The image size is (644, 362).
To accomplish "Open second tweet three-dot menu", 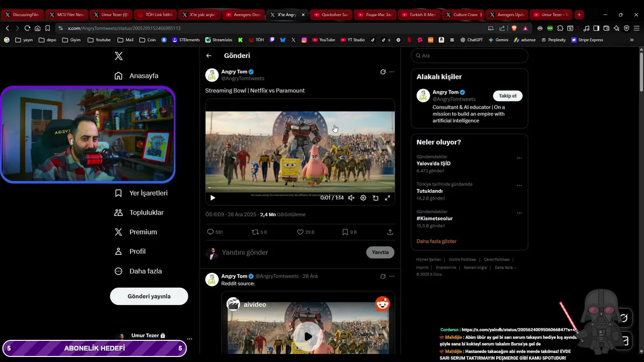I will 392,276.
